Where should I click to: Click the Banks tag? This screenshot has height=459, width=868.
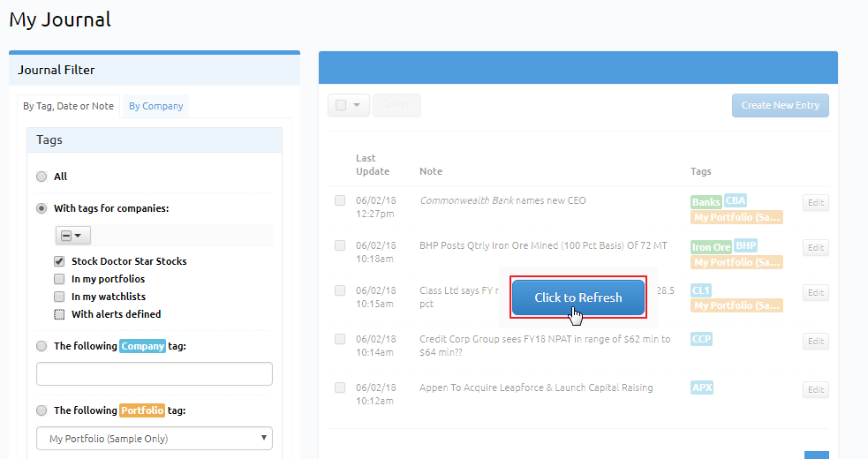(x=706, y=202)
